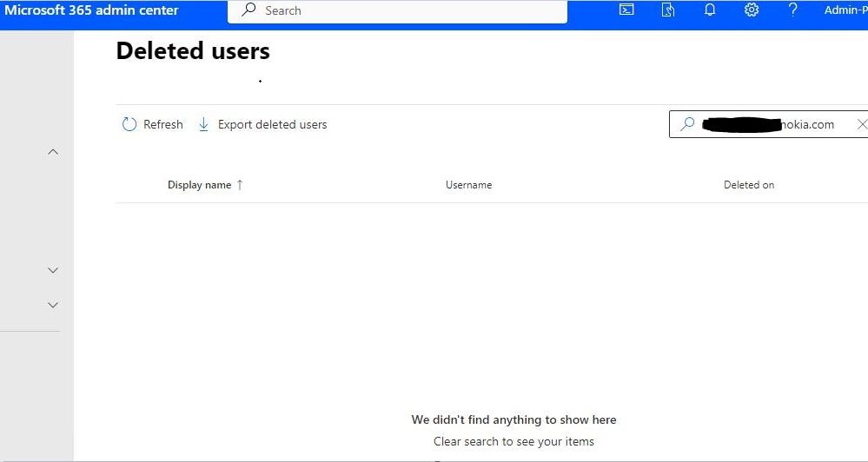Refresh the deleted users list

pyautogui.click(x=152, y=124)
